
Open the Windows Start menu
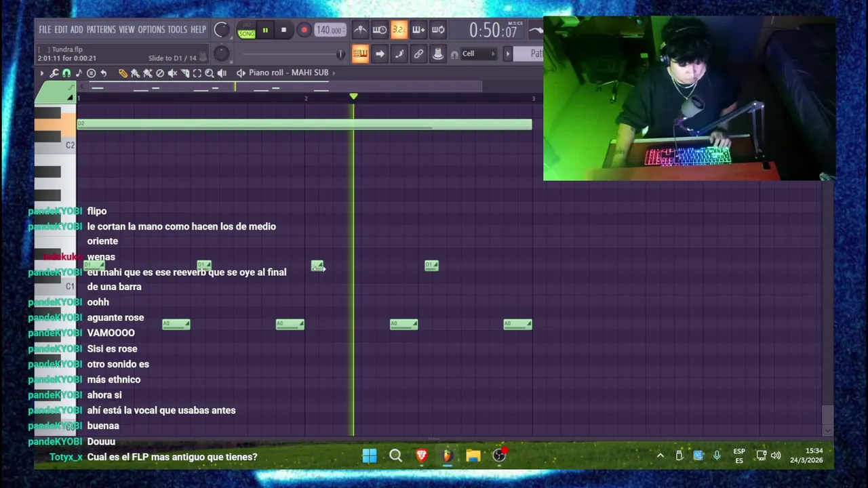pos(370,455)
